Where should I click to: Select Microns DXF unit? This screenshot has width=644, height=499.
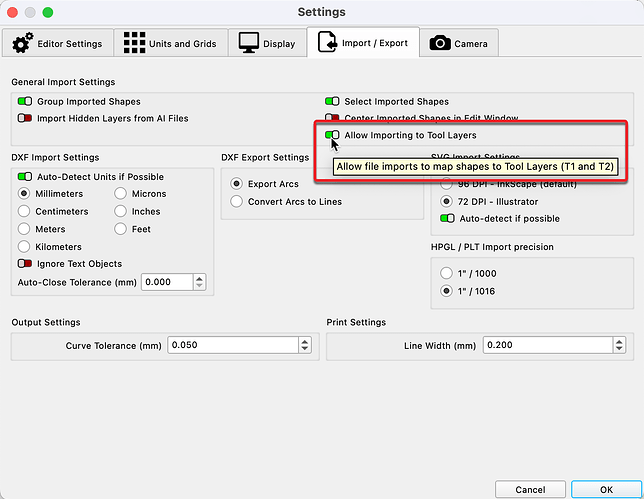pos(120,193)
